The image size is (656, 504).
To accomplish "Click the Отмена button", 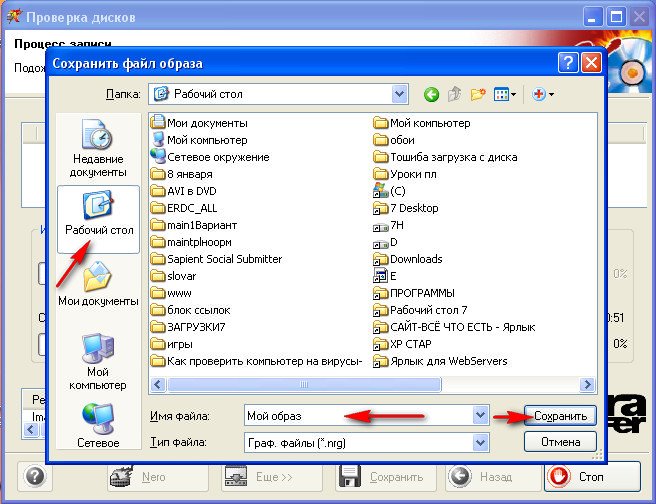I will pyautogui.click(x=560, y=442).
